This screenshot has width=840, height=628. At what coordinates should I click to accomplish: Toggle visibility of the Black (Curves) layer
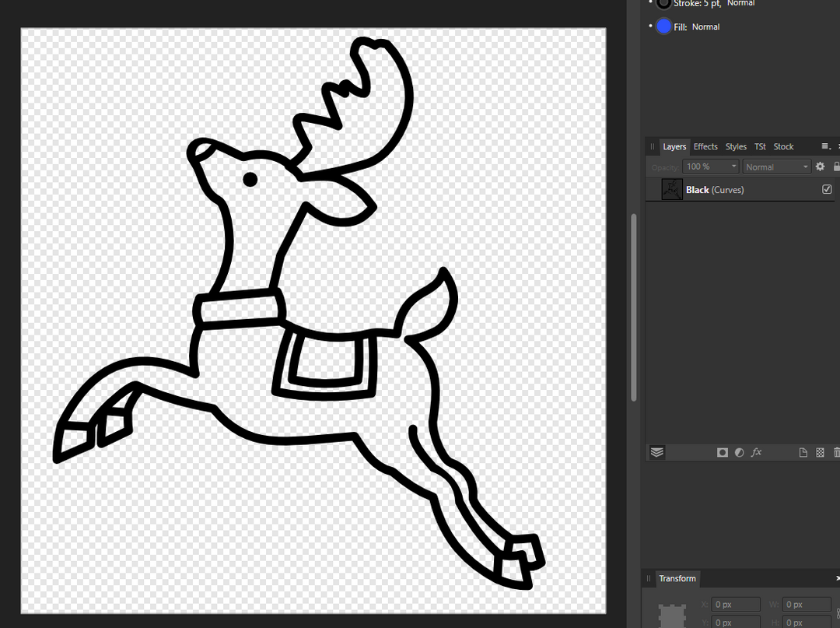pos(827,189)
